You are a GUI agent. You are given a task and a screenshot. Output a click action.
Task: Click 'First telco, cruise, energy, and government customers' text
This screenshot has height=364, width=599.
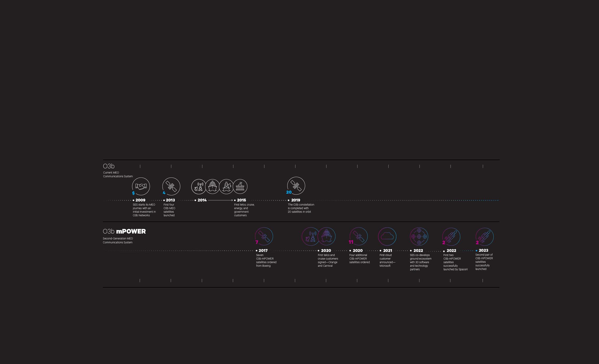pyautogui.click(x=244, y=210)
